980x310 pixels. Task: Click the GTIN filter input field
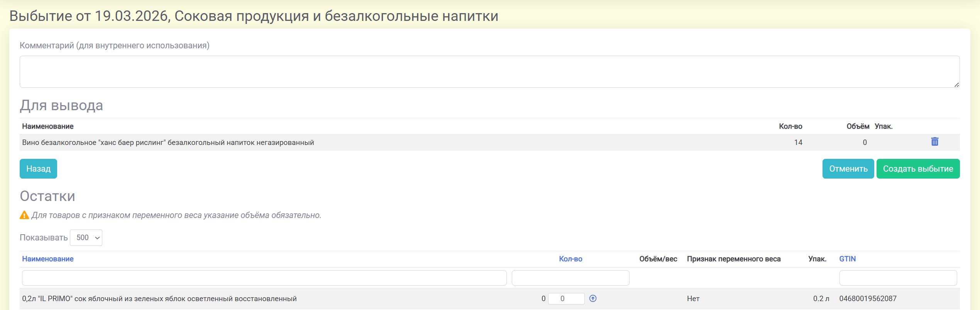point(898,278)
